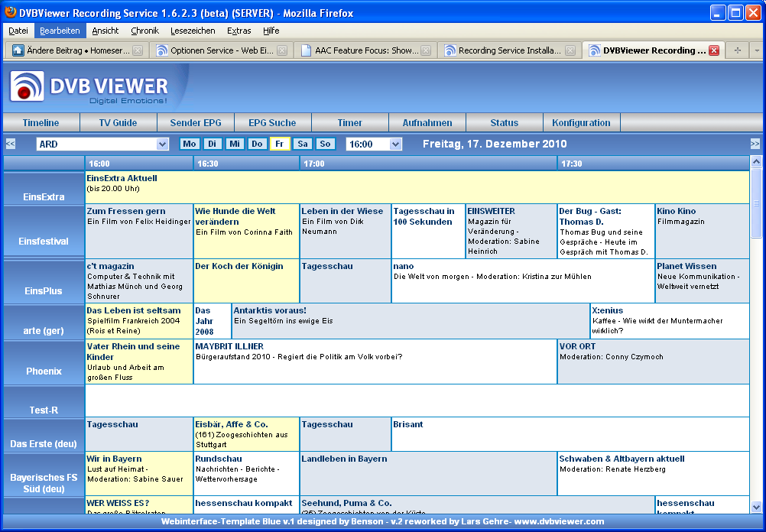Open the Bearbeiten menu
Image resolution: width=766 pixels, height=532 pixels.
pyautogui.click(x=60, y=31)
